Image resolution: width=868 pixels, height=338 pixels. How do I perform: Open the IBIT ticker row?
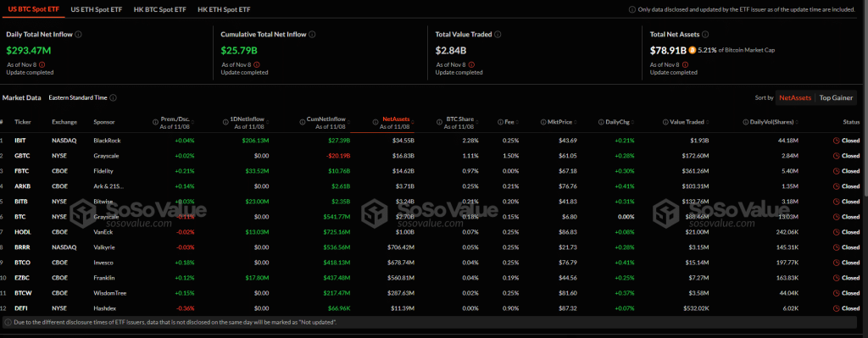433,141
